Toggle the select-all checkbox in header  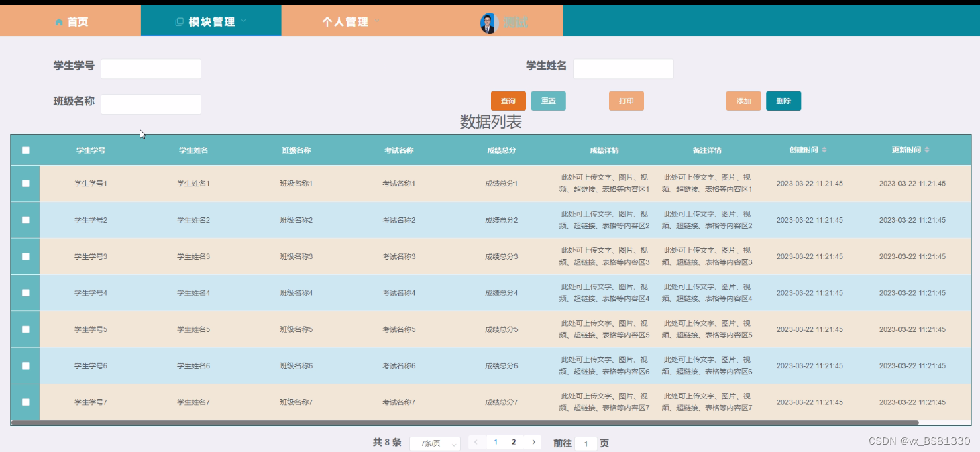click(x=25, y=150)
